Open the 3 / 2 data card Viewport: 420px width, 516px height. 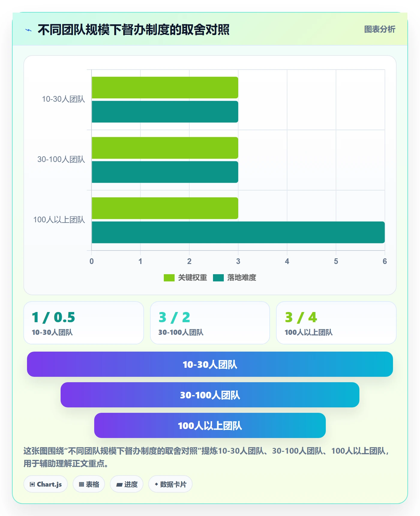click(x=210, y=323)
